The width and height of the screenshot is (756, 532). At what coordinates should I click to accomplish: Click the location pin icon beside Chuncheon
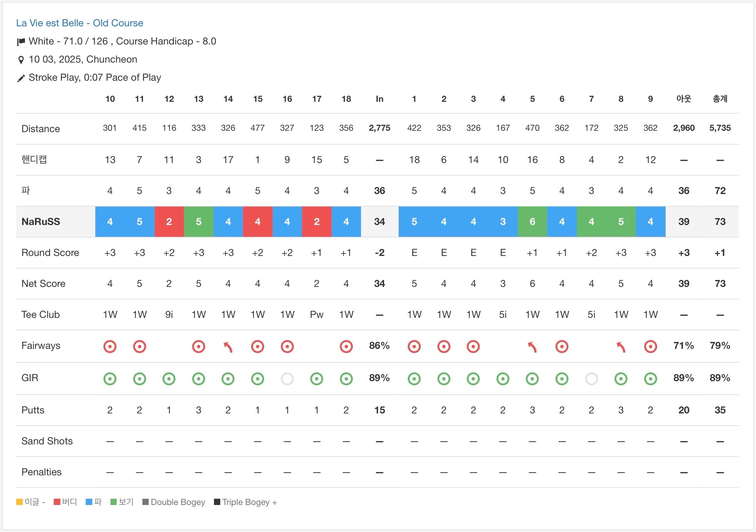click(21, 60)
